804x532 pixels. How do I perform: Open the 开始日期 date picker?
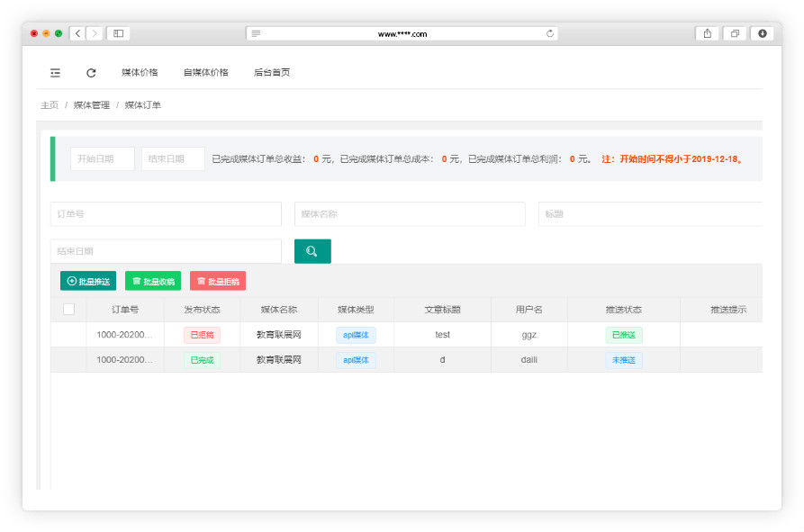(103, 159)
